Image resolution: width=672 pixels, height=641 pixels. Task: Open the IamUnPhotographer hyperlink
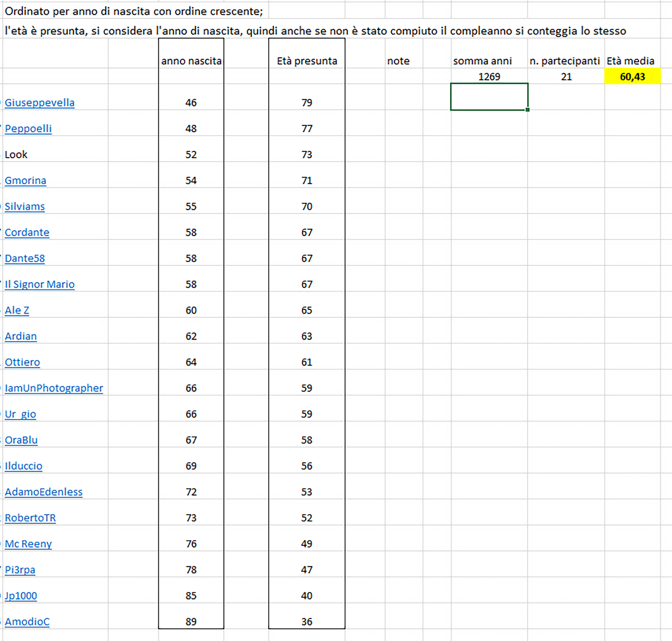tap(54, 388)
